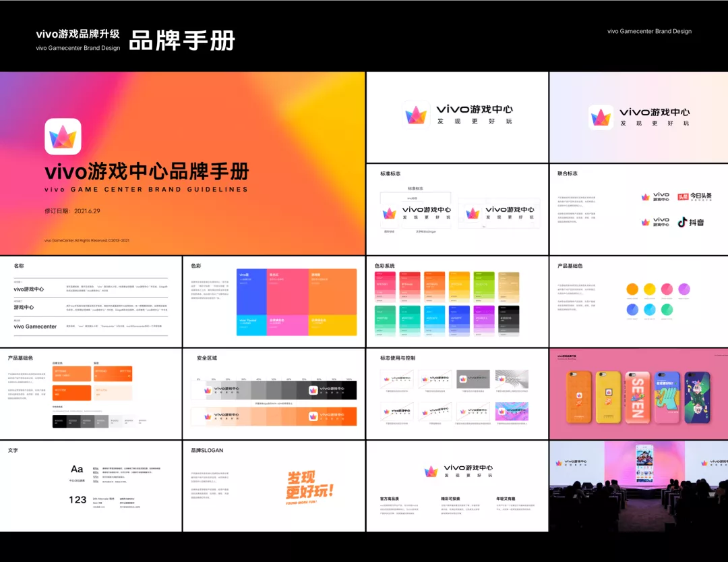Pick the yellow block in 色彩 slide

click(x=332, y=325)
